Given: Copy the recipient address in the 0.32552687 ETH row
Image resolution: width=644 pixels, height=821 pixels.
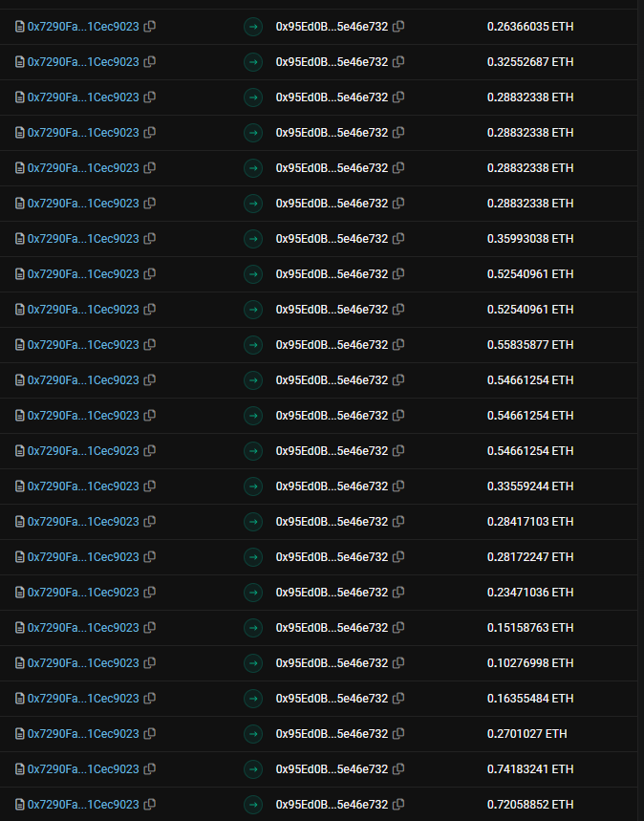Looking at the screenshot, I should pos(398,62).
